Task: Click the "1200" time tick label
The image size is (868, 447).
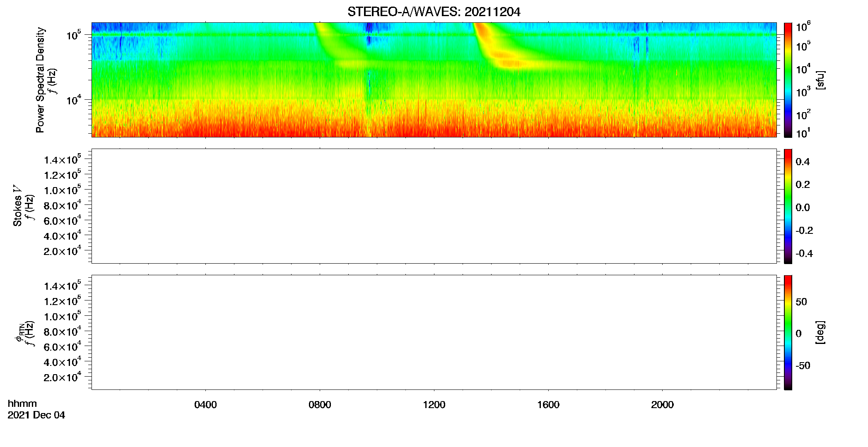Action: coord(434,405)
